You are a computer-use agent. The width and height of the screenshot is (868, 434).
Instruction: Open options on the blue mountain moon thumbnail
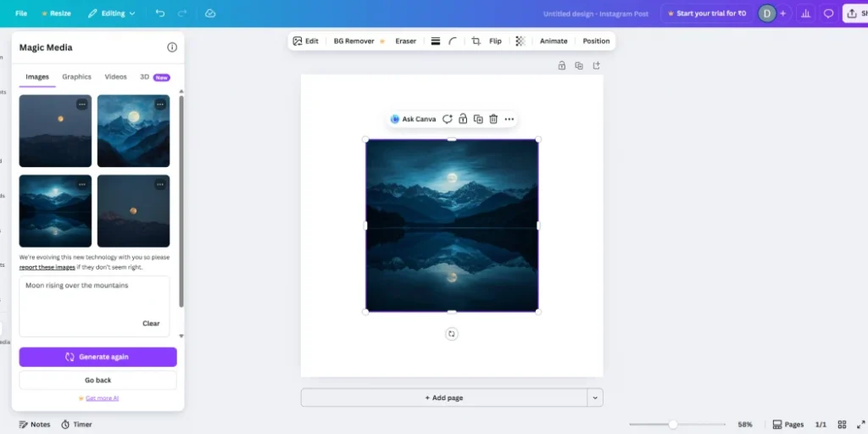click(x=160, y=104)
